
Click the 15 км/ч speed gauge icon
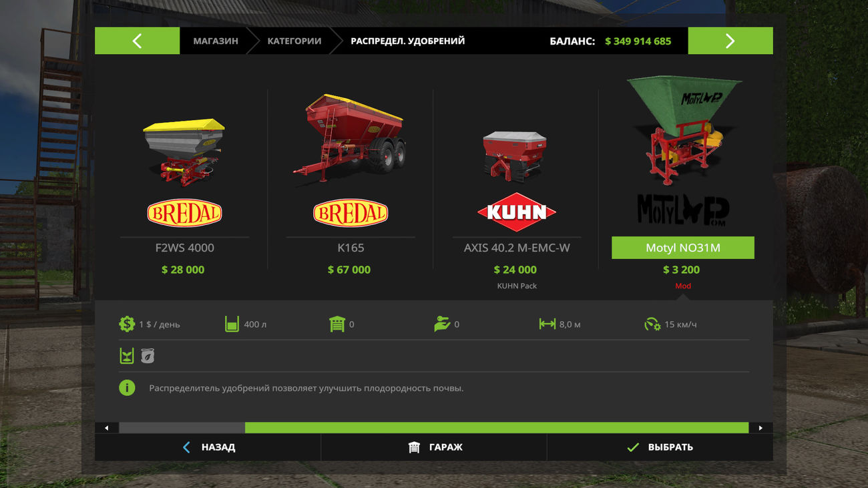coord(652,324)
